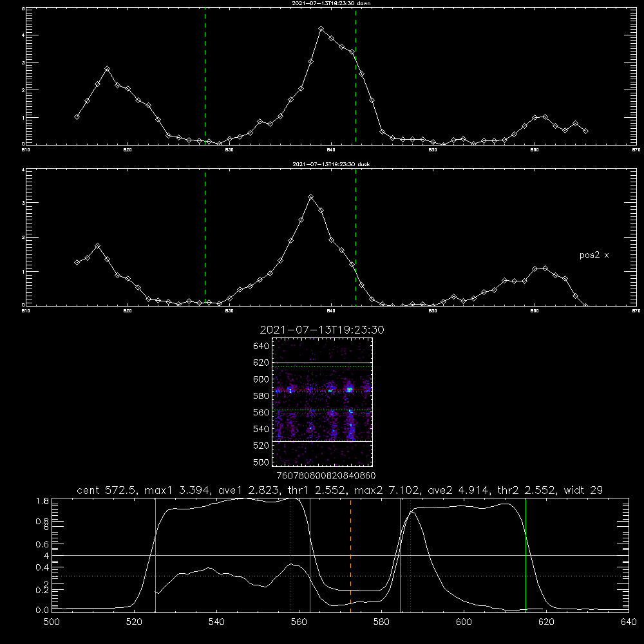Click the bottom plot x-axis label 640
Viewport: 644px width, 644px height.
[629, 622]
